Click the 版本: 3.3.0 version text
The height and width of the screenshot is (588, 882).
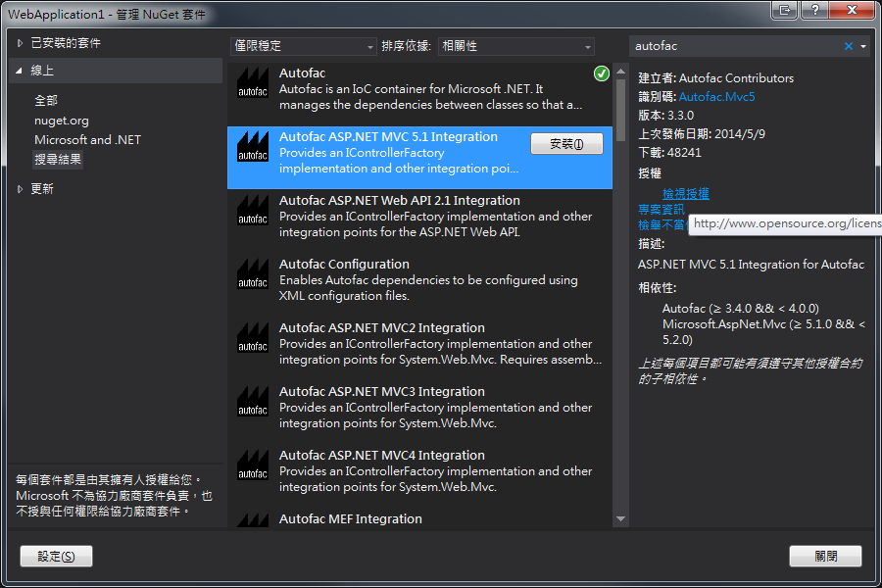coord(666,116)
